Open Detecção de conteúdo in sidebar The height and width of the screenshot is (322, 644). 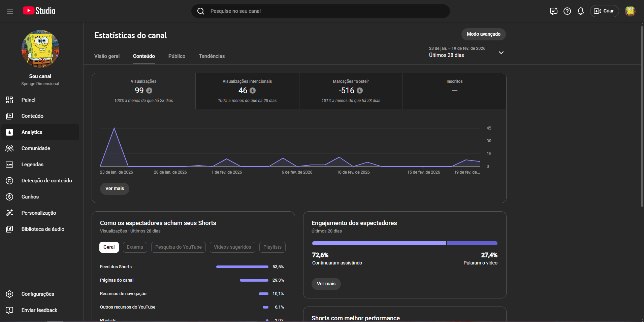click(x=46, y=181)
